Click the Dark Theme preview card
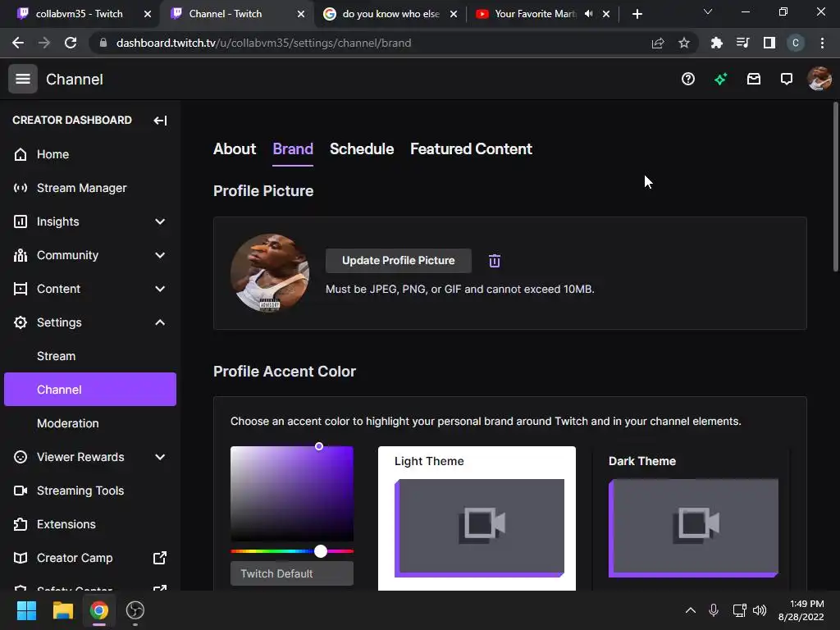840x630 pixels. click(691, 518)
